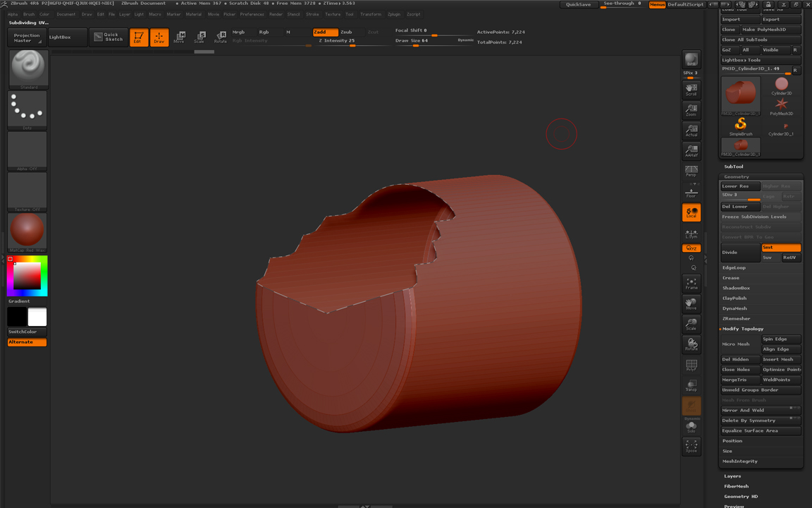The image size is (812, 508).
Task: Open the Alpha Off picker slot
Action: point(28,151)
